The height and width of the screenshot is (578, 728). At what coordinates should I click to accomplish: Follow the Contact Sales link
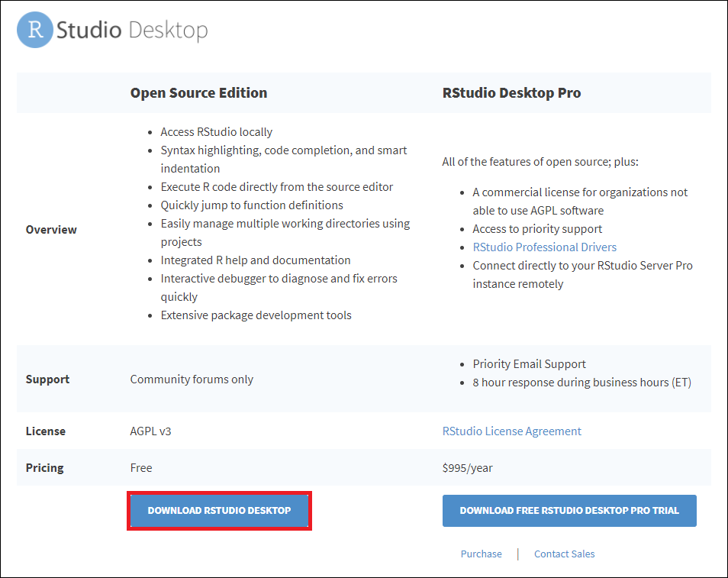tap(564, 554)
